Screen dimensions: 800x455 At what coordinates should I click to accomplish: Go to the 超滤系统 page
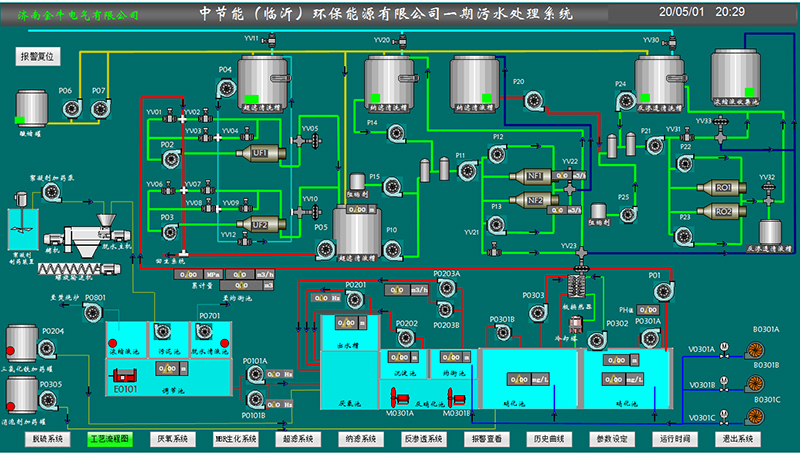click(x=298, y=439)
